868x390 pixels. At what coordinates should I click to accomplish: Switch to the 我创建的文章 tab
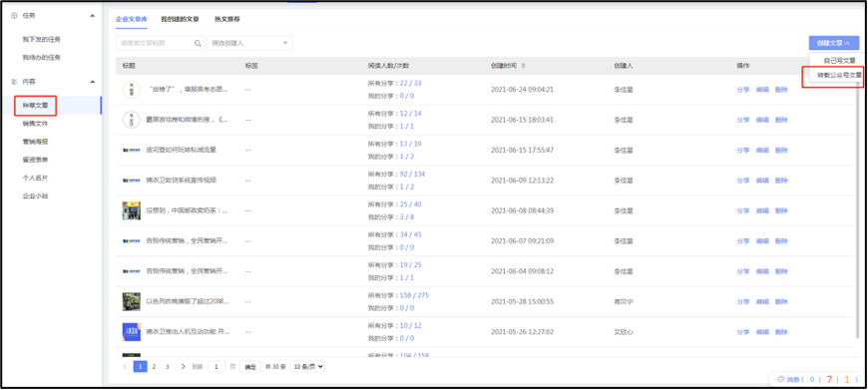tap(180, 19)
